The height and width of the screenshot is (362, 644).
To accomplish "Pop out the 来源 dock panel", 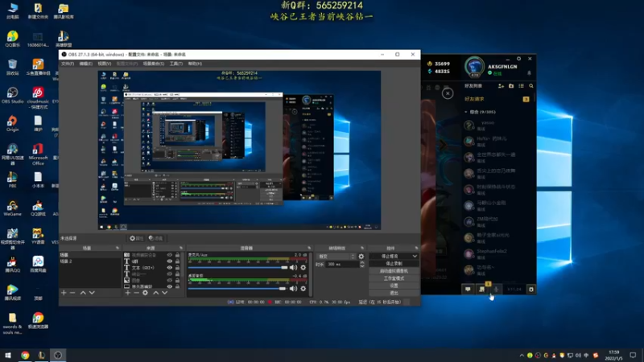I will (x=181, y=248).
